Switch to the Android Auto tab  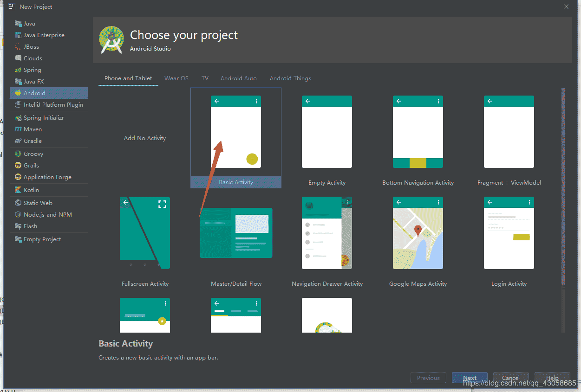click(238, 78)
